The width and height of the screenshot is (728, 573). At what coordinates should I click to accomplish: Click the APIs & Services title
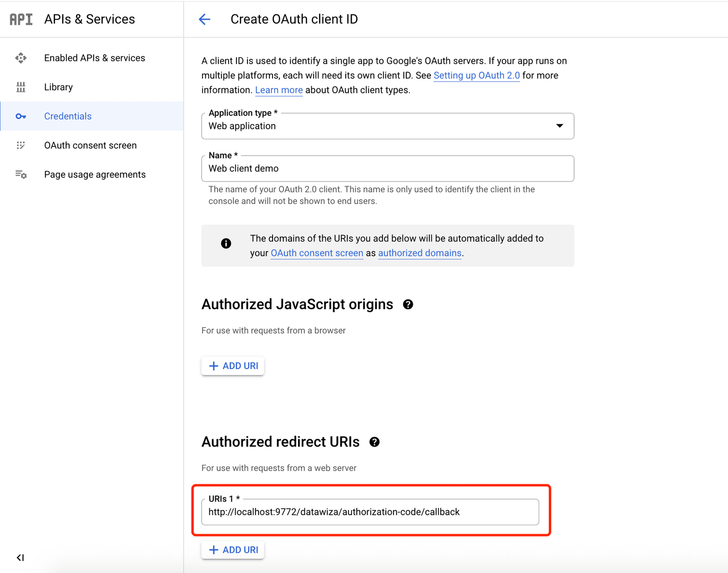90,19
